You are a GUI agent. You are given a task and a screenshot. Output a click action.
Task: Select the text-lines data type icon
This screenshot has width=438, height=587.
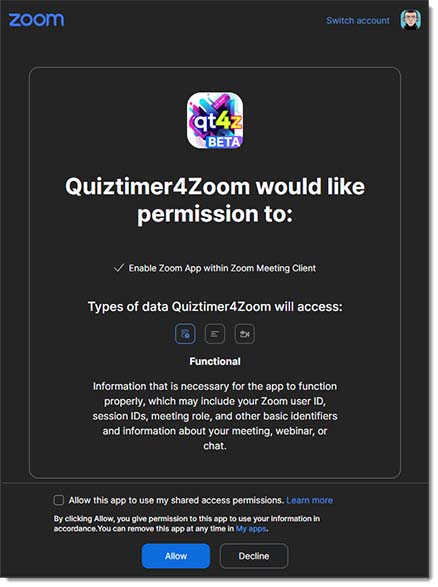(x=215, y=334)
